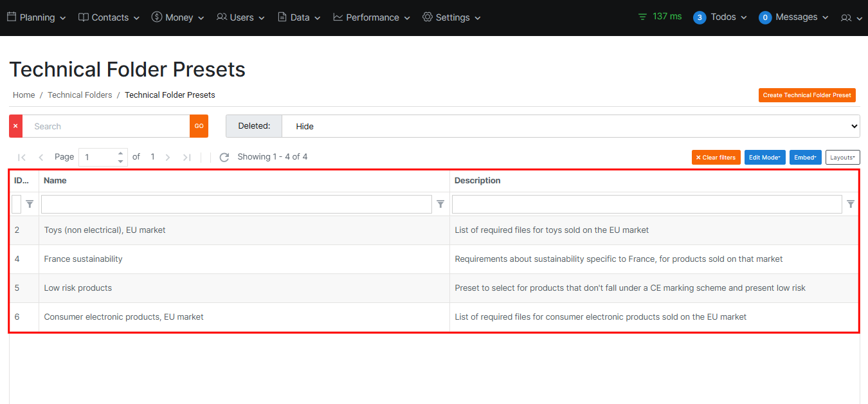The width and height of the screenshot is (868, 404).
Task: Click the Search input field
Action: pos(106,126)
